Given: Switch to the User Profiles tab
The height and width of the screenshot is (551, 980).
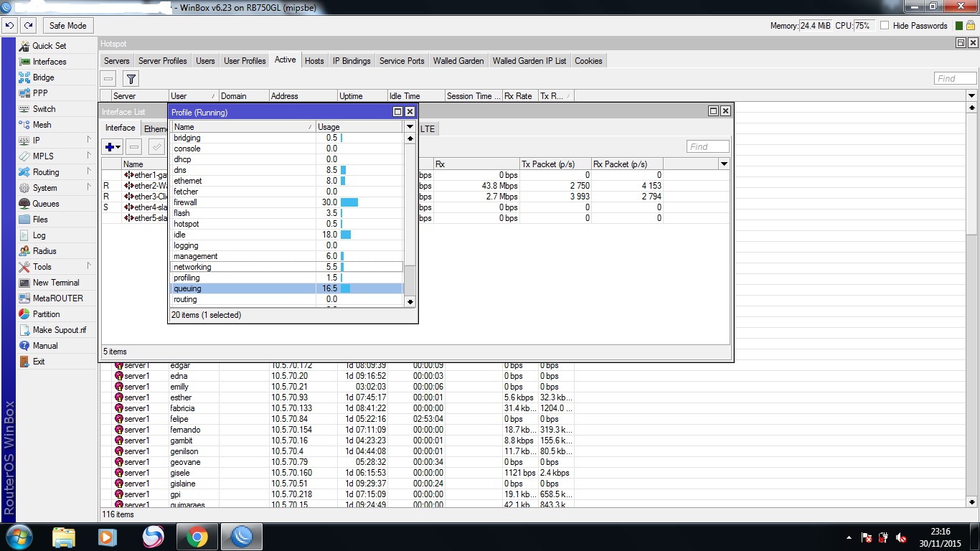Looking at the screenshot, I should click(245, 61).
